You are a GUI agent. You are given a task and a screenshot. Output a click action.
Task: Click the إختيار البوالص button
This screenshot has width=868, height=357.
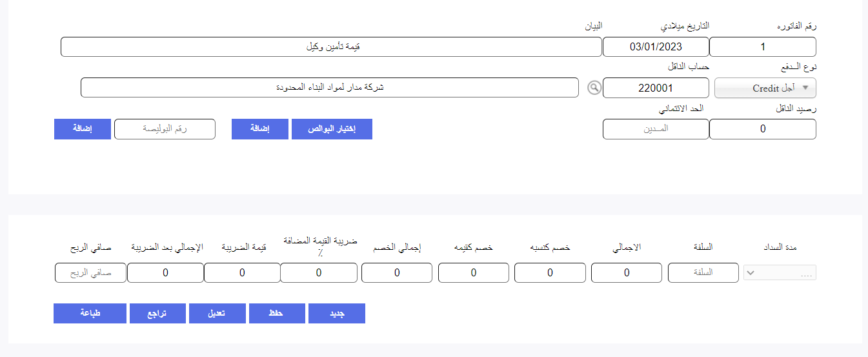(332, 129)
